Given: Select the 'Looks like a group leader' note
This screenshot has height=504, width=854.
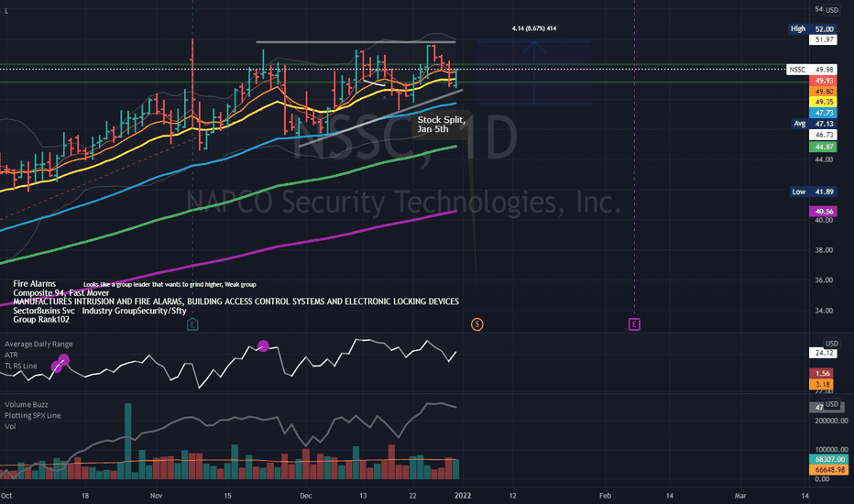Looking at the screenshot, I should pyautogui.click(x=170, y=284).
